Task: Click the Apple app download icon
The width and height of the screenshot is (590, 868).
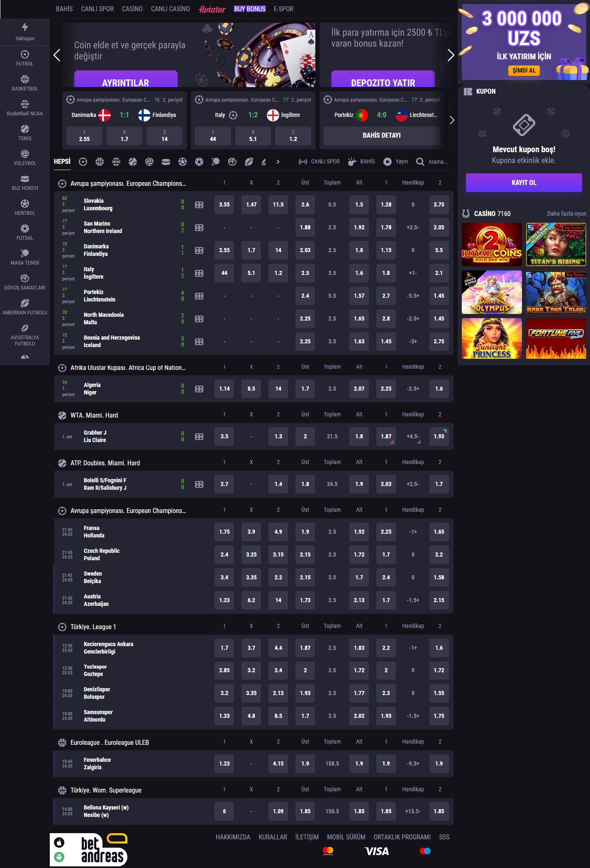Action: tap(59, 842)
